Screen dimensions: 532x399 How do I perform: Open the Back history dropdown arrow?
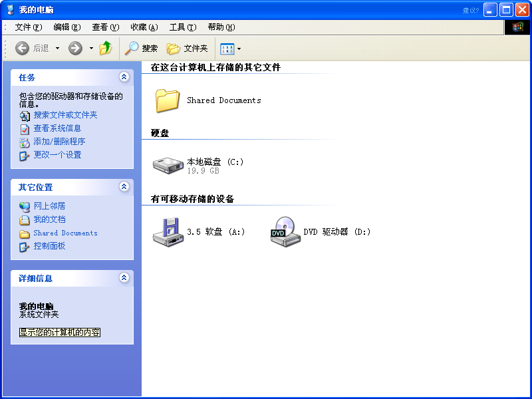point(57,48)
